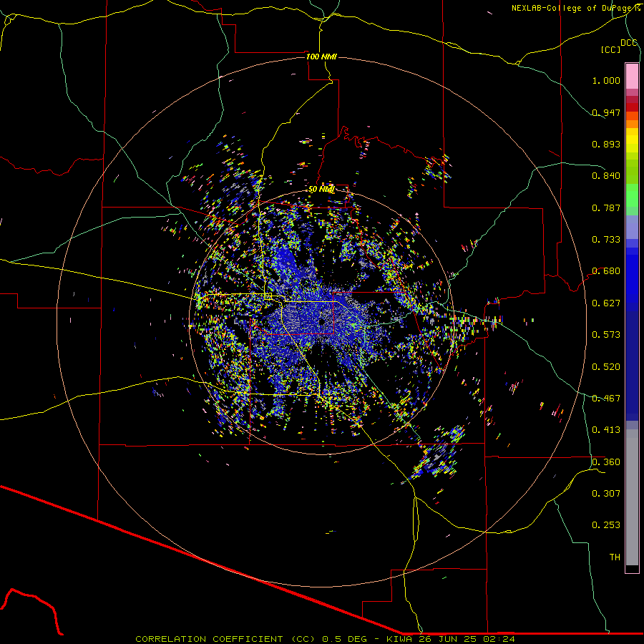The image size is (644, 644).
Task: Click the KIWA radar station identifier
Action: tap(401, 639)
